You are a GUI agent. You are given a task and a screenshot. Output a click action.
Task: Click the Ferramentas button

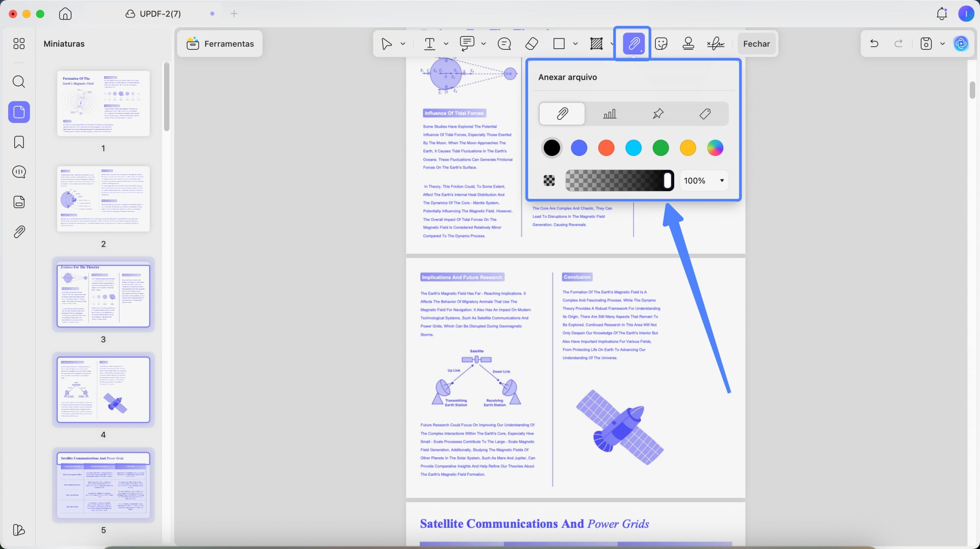tap(220, 44)
